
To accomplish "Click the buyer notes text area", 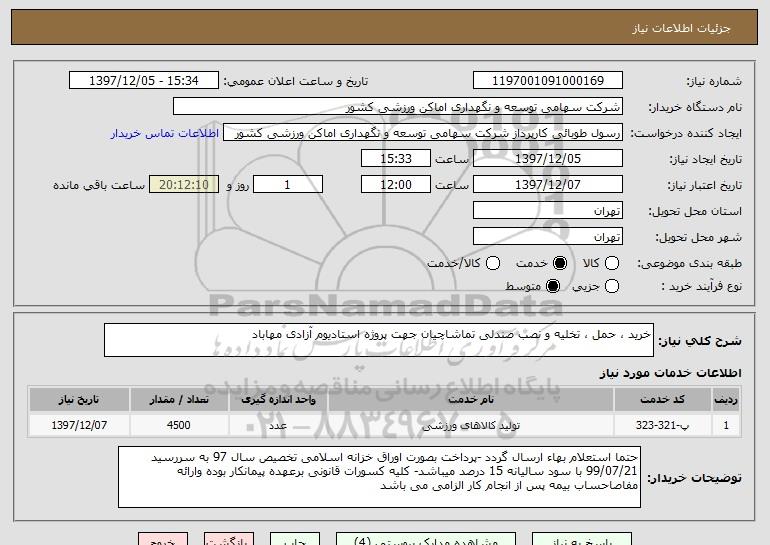I will 380,477.
